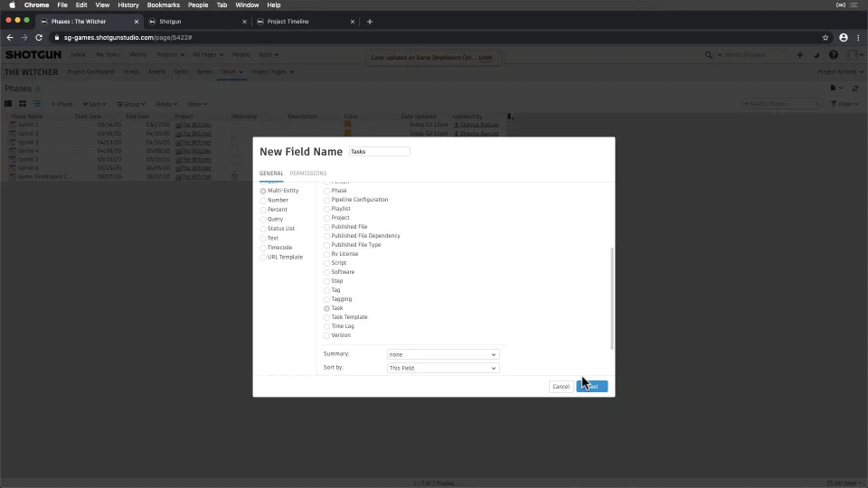Select Timecode field type

tap(263, 248)
